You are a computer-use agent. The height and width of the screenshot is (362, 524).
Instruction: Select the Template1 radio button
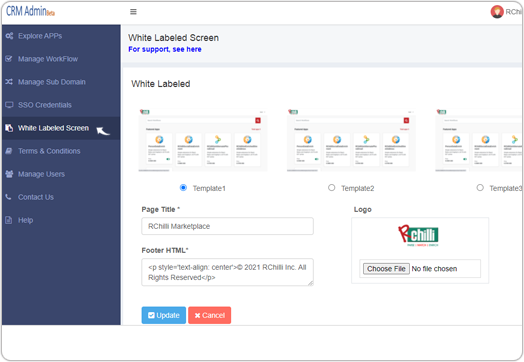tap(183, 188)
